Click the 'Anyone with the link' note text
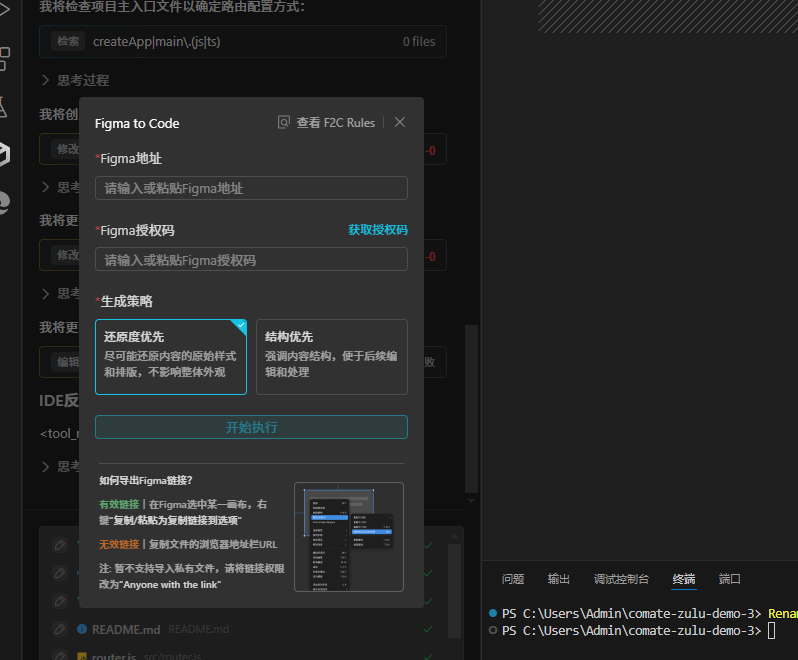Viewport: 798px width, 660px height. 172,584
